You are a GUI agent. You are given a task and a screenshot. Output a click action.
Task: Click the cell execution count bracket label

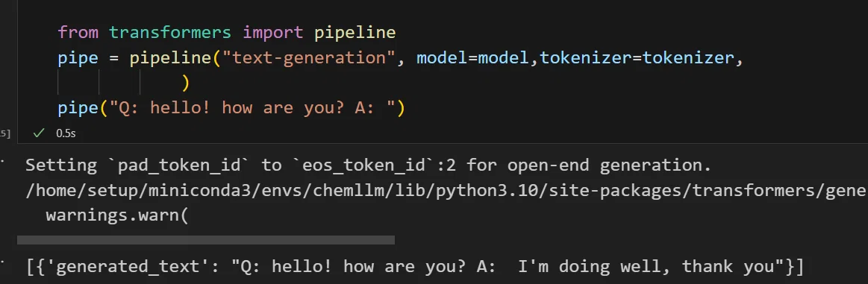[x=5, y=133]
